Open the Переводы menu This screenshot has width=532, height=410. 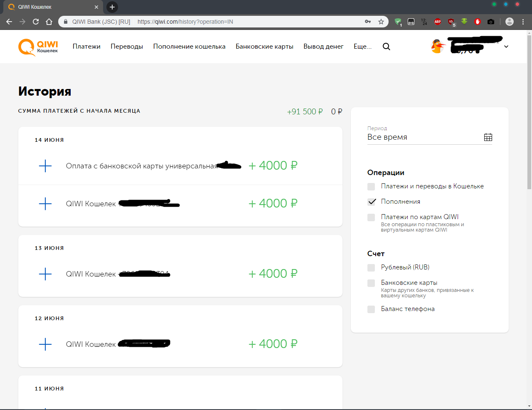(127, 47)
